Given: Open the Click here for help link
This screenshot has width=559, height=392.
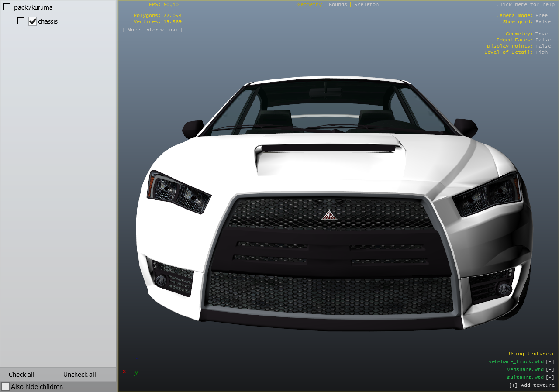Looking at the screenshot, I should click(525, 4).
